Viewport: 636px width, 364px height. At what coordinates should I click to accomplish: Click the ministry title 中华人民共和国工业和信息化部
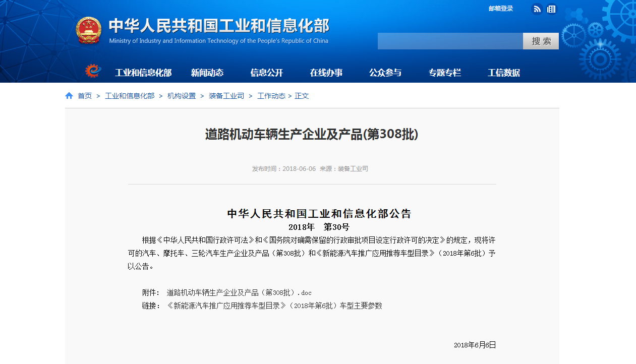219,26
